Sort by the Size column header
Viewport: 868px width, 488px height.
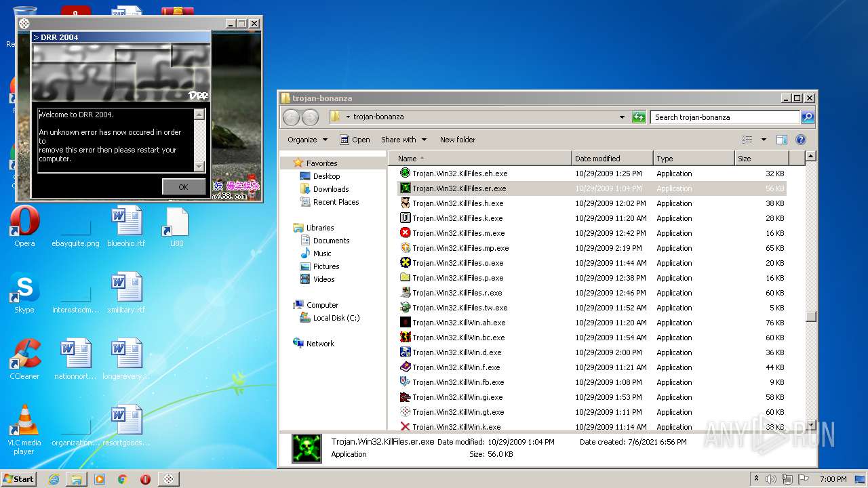pyautogui.click(x=762, y=159)
